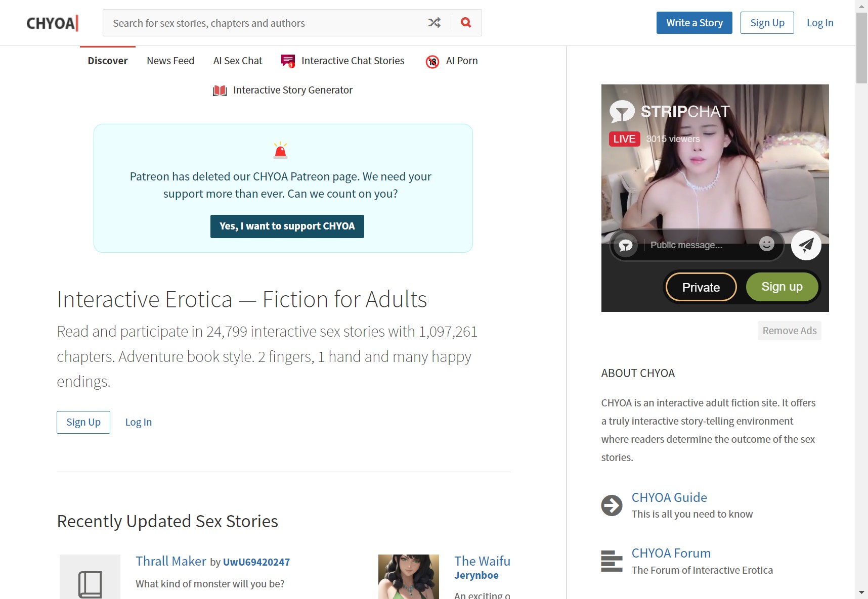Click the random story shuffle icon
Image resolution: width=868 pixels, height=599 pixels.
point(434,23)
